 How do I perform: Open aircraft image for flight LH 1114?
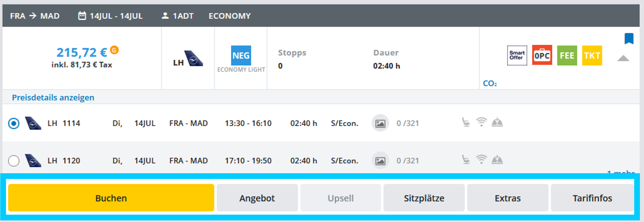(x=380, y=123)
